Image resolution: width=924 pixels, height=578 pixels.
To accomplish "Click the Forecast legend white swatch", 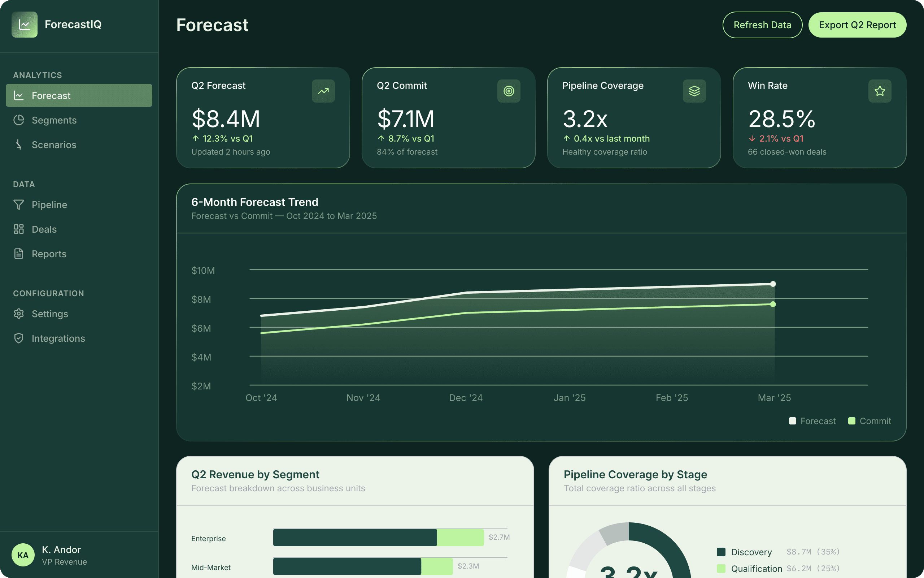I will (x=793, y=421).
